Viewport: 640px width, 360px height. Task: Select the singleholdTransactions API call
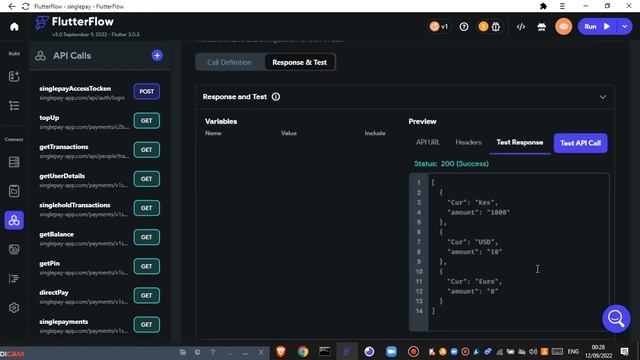[100, 209]
